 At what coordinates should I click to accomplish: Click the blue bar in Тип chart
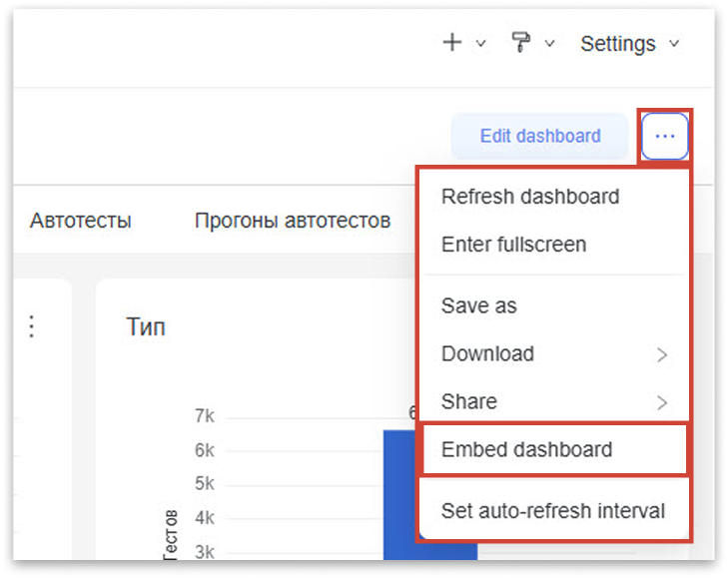point(430,494)
